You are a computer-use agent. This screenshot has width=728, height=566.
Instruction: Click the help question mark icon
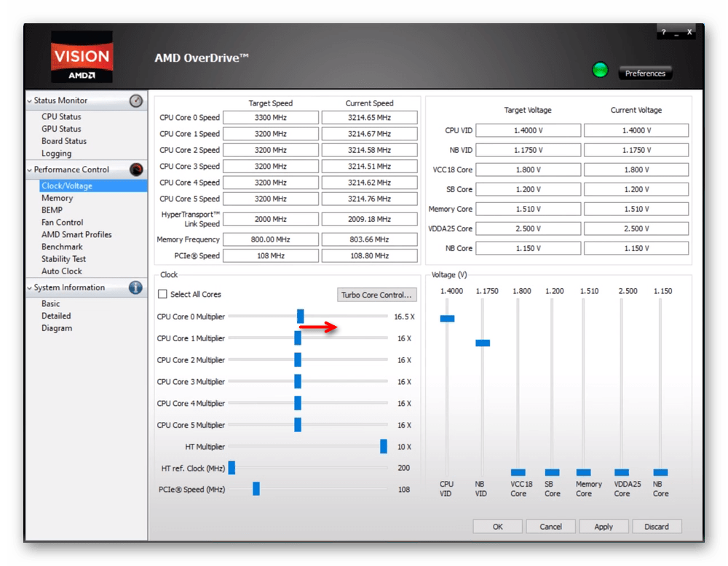[x=663, y=33]
